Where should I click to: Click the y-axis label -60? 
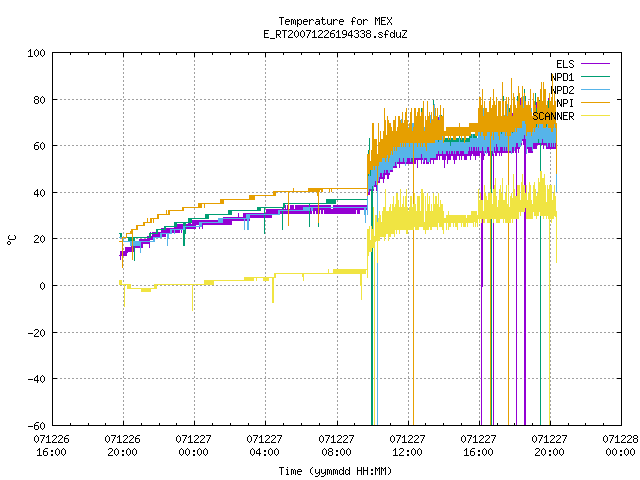tap(36, 426)
